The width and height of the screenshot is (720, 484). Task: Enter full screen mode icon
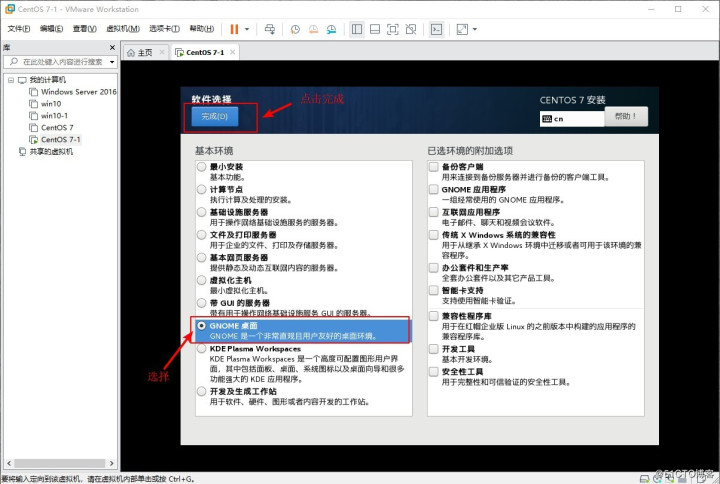pos(393,29)
